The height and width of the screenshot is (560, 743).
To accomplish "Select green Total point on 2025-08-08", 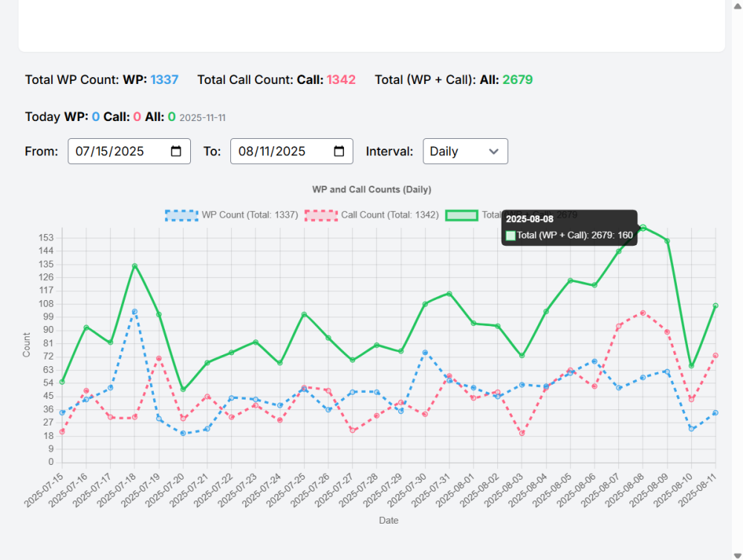I will coord(643,227).
